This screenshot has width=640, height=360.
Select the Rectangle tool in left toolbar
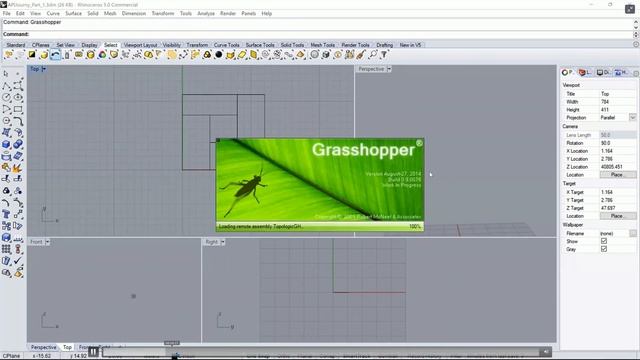pyautogui.click(x=18, y=109)
